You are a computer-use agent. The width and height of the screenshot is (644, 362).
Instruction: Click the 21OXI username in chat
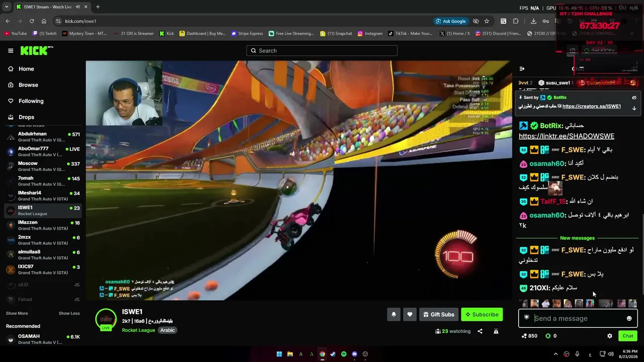[x=539, y=288]
